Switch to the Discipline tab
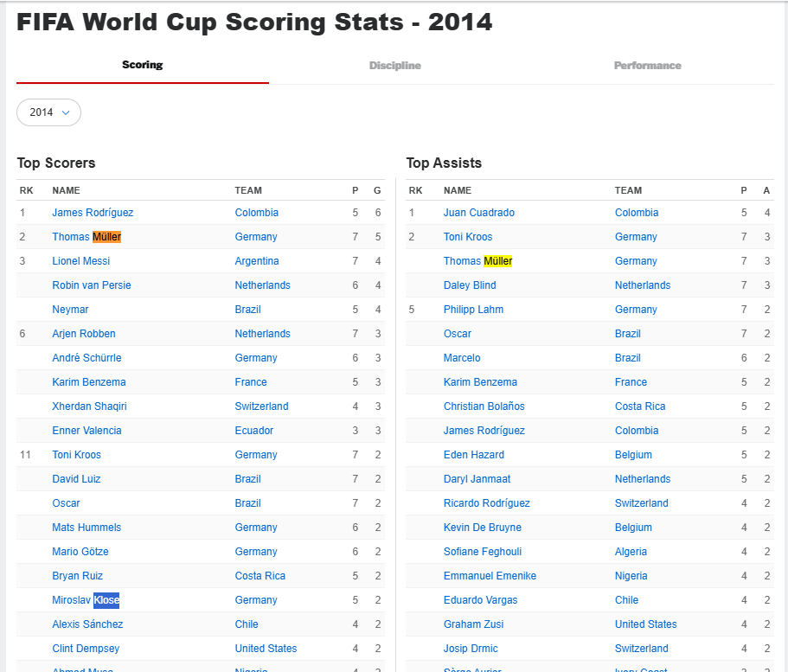Image resolution: width=788 pixels, height=672 pixels. pyautogui.click(x=395, y=66)
